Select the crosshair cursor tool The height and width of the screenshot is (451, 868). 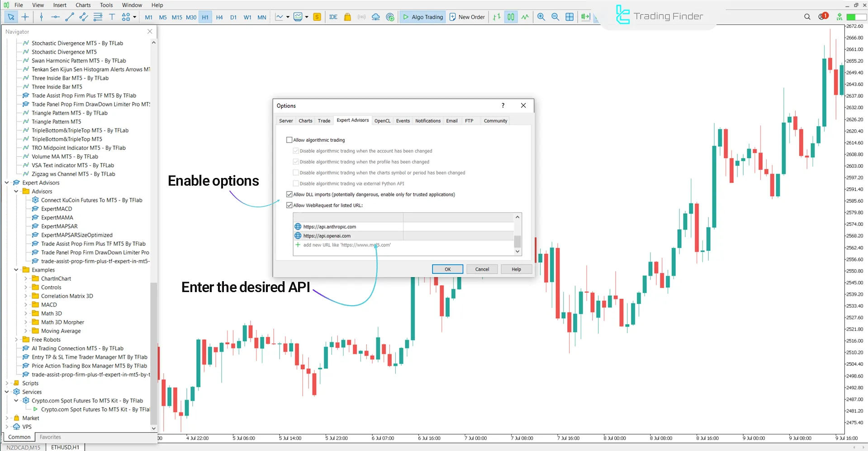[25, 17]
